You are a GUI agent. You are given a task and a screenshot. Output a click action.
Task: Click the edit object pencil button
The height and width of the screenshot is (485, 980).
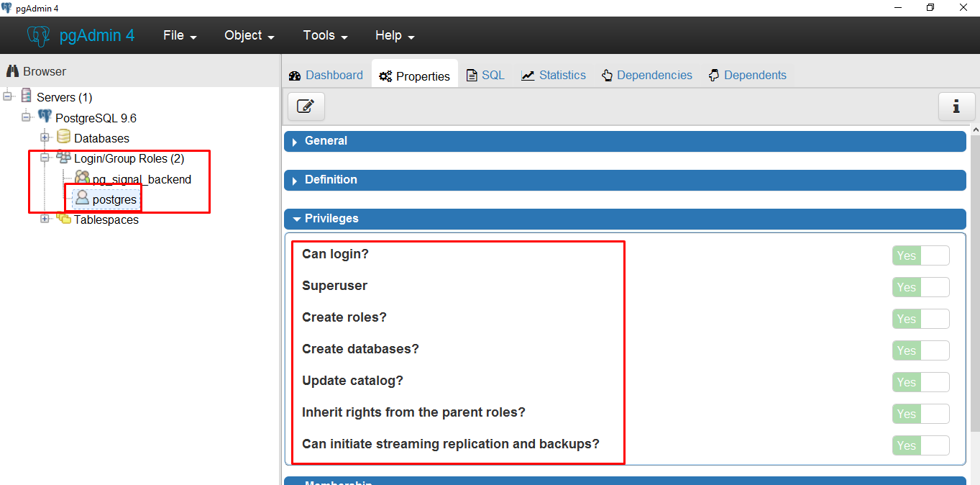pos(306,106)
